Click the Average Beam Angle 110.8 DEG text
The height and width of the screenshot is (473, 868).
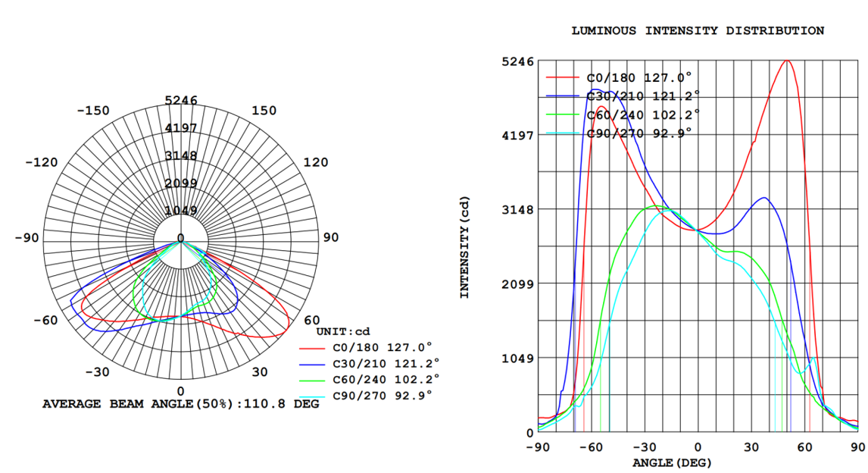(x=180, y=404)
